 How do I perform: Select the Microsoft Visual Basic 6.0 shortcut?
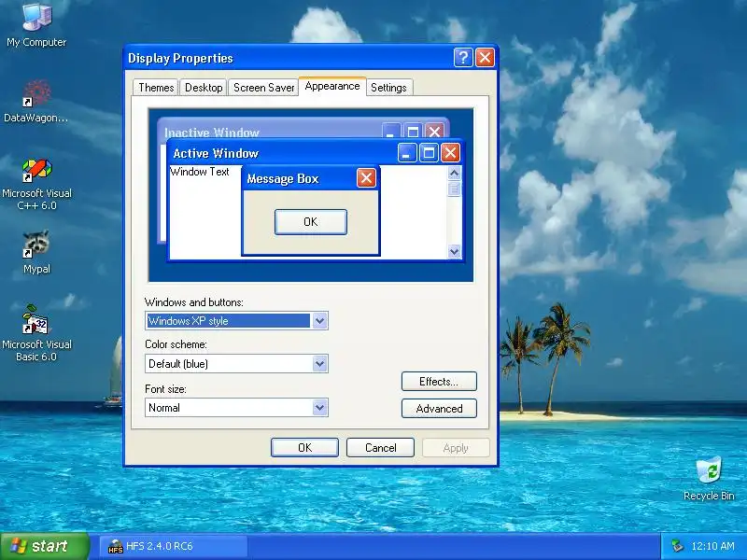click(36, 333)
